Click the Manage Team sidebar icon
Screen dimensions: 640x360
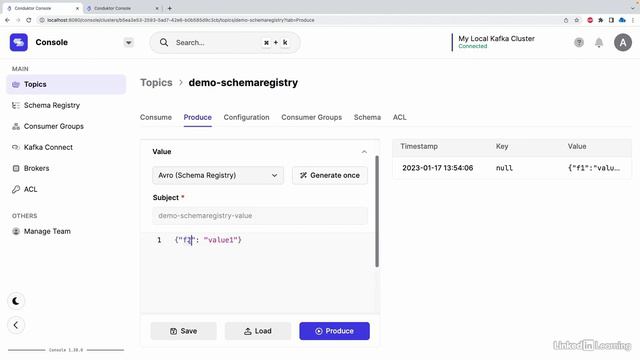pyautogui.click(x=16, y=231)
